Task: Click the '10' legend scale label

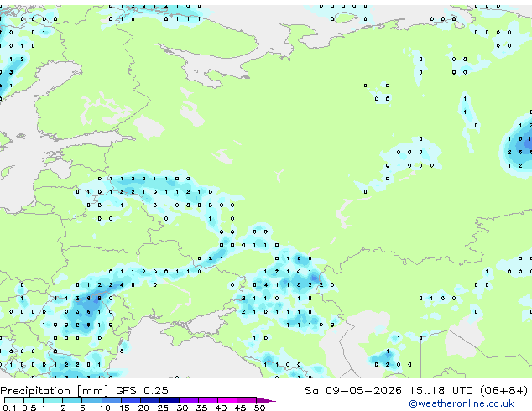Action: coord(105,408)
